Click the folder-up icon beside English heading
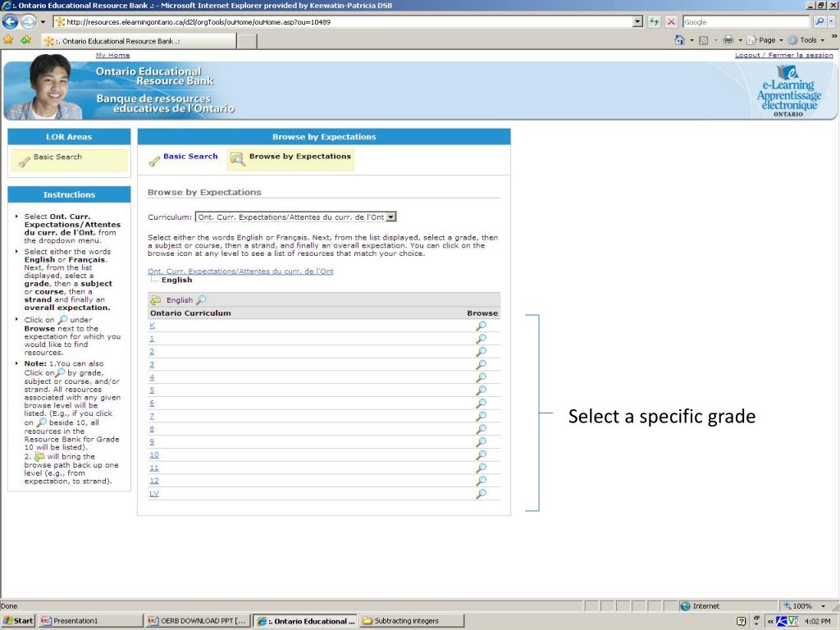 155,300
